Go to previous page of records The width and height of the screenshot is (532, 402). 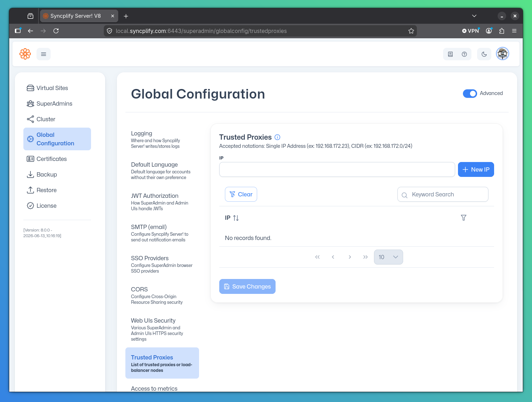click(333, 257)
